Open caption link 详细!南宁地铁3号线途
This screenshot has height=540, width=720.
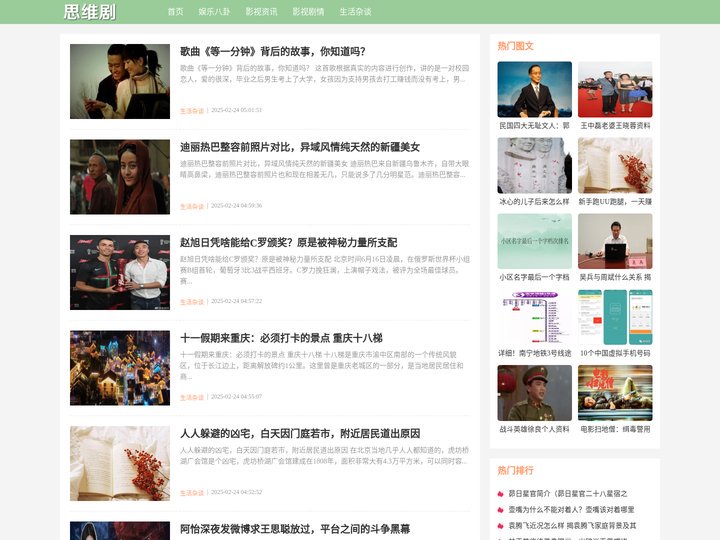tap(534, 353)
